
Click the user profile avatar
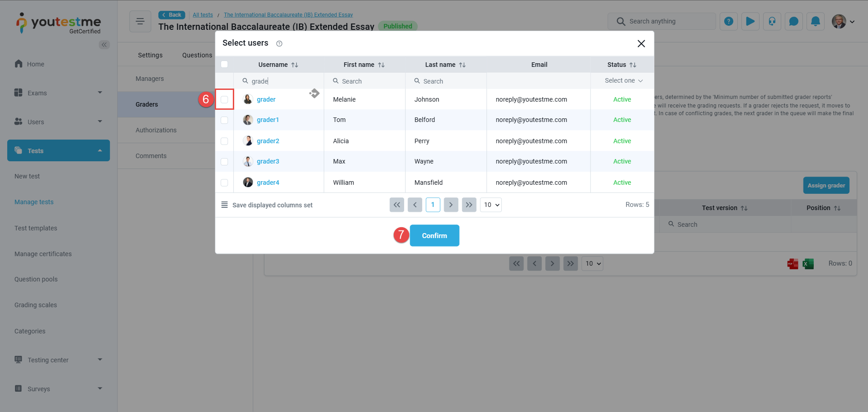click(x=839, y=21)
